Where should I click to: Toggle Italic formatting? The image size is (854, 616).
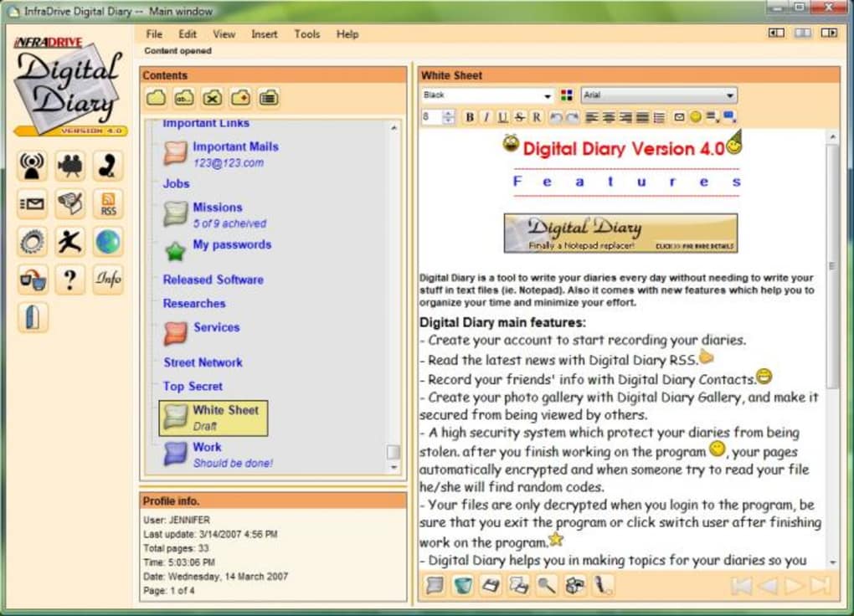click(486, 117)
